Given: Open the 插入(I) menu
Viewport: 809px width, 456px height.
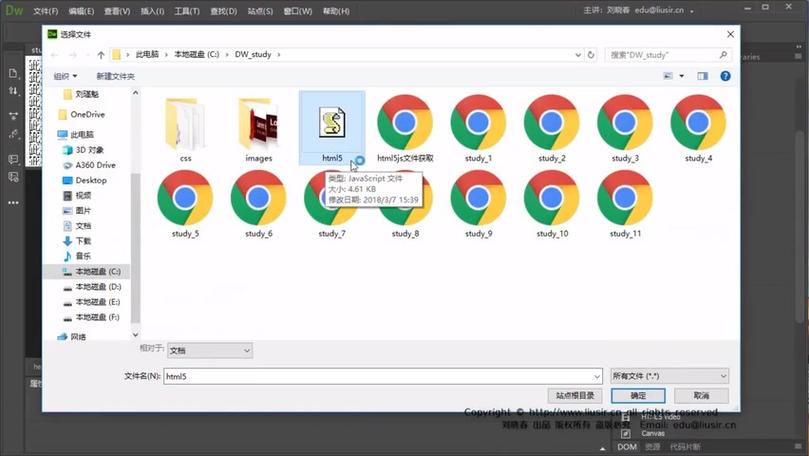Looking at the screenshot, I should [152, 11].
